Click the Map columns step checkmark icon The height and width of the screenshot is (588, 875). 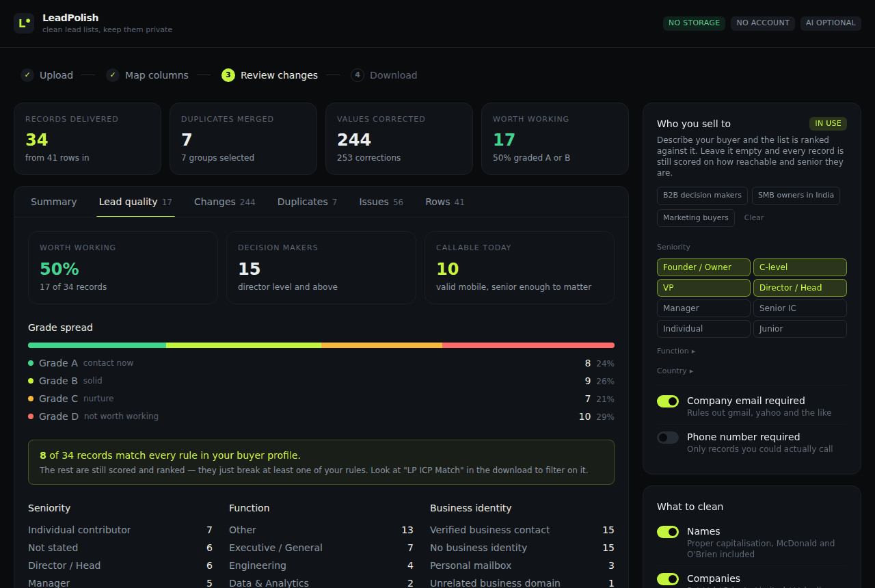point(113,75)
